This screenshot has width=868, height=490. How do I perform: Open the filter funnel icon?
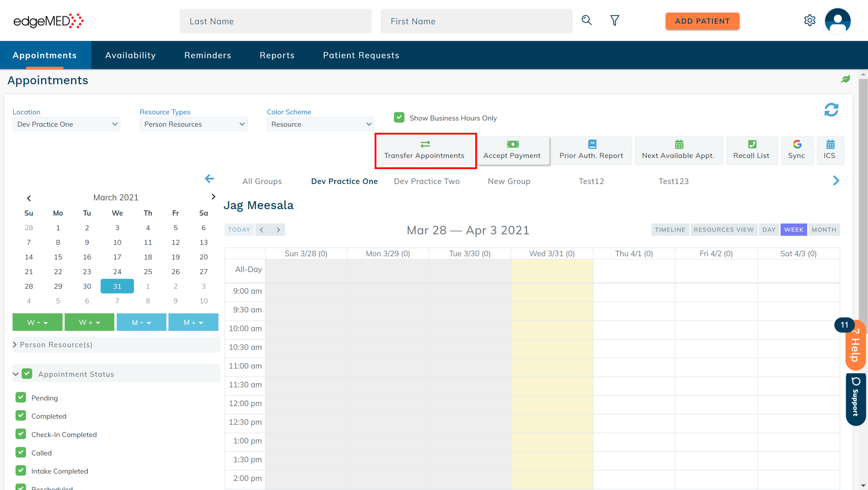[x=615, y=20]
